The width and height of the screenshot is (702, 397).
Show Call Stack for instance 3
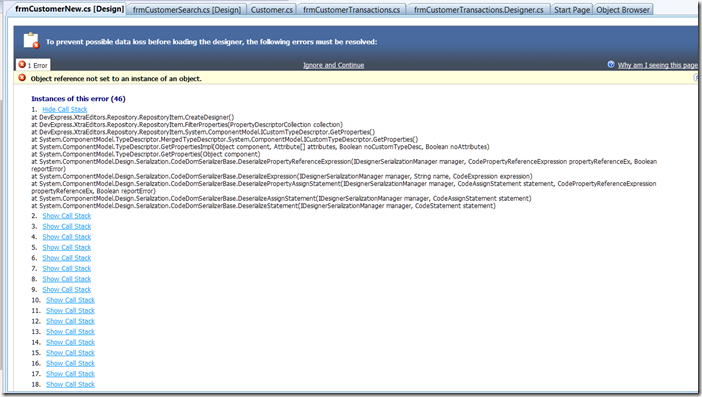(x=67, y=226)
